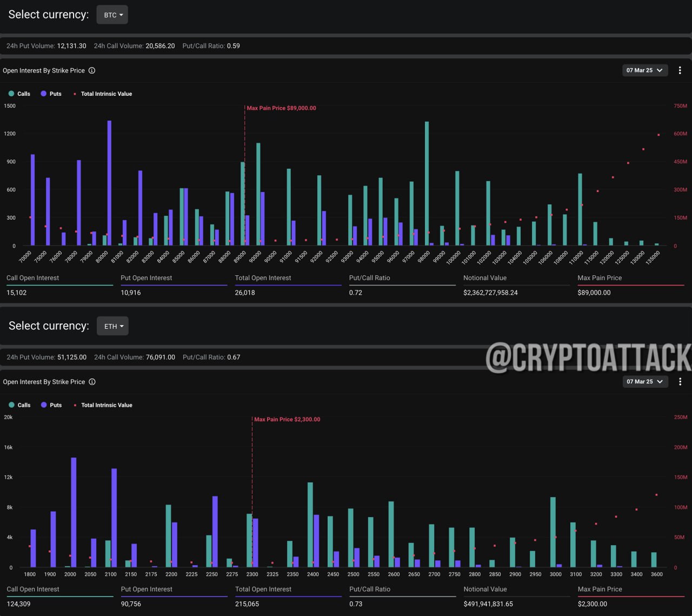The height and width of the screenshot is (616, 692).
Task: Click the ETH 2400 strike call bar
Action: pyautogui.click(x=310, y=525)
